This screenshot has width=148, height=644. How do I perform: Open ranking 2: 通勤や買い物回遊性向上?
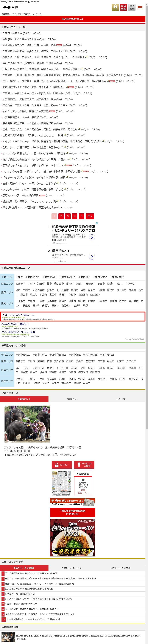50,579
